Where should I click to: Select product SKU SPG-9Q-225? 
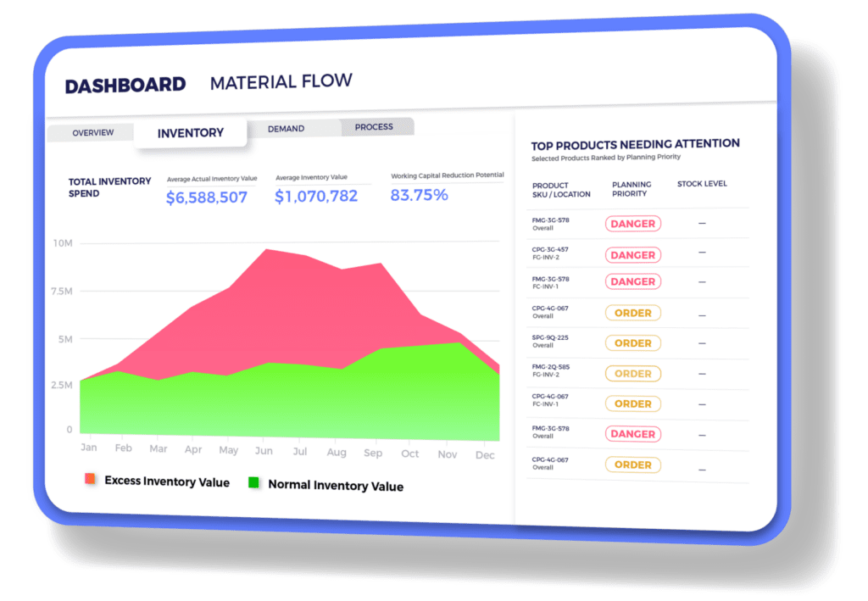[549, 337]
